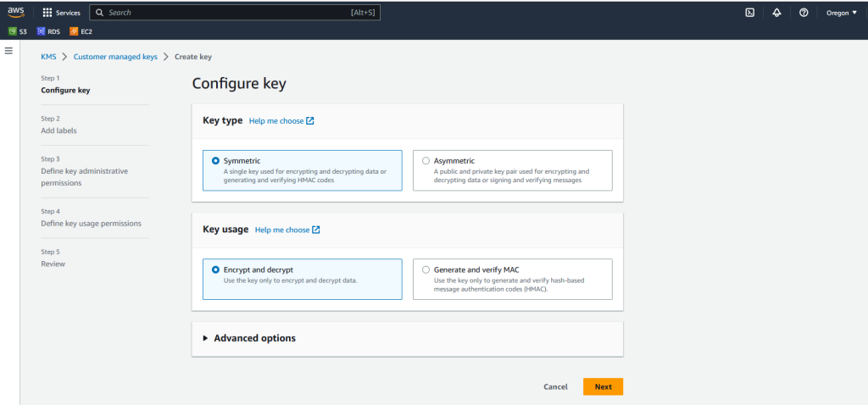The image size is (868, 405).
Task: Open the Oregon region dropdown
Action: click(x=842, y=13)
